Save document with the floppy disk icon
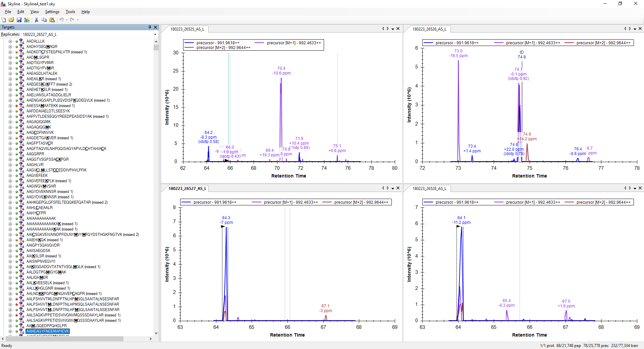Viewport: 644px width, 349px height. tap(19, 20)
